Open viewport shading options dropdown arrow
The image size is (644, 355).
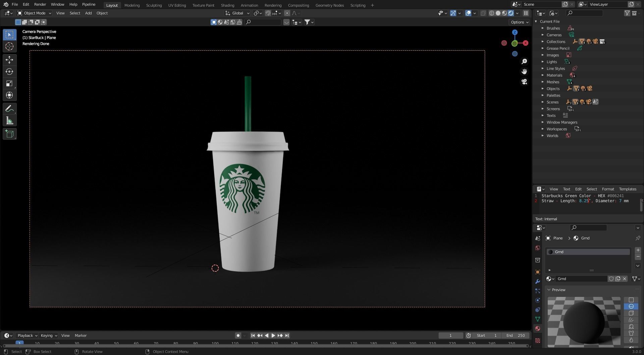(517, 13)
